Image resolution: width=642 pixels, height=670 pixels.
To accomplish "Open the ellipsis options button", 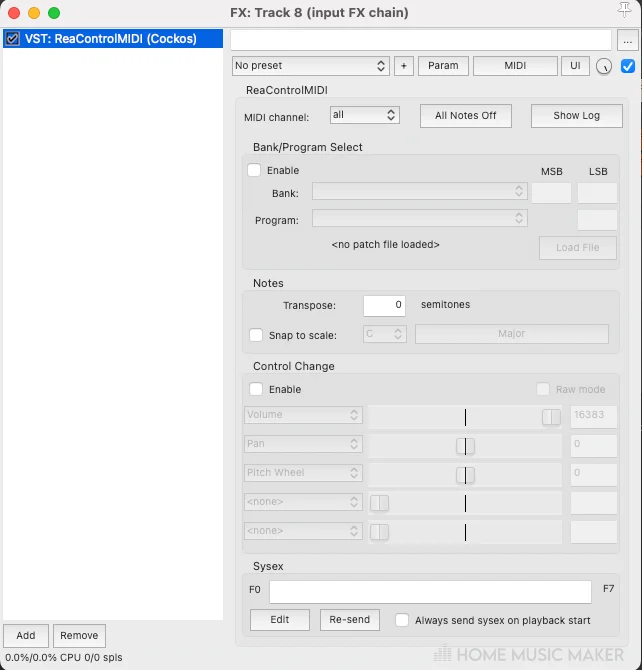I will click(x=627, y=41).
